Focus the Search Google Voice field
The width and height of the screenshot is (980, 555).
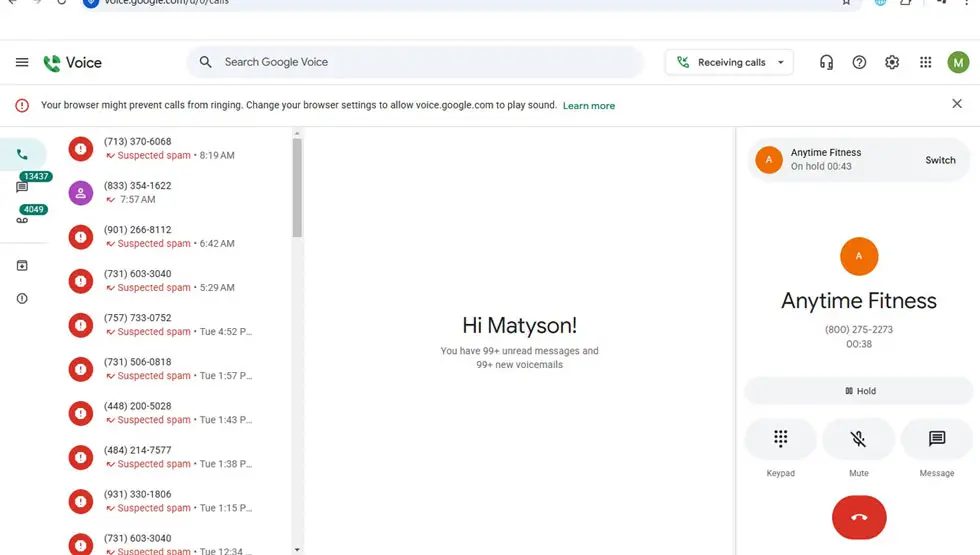[415, 62]
